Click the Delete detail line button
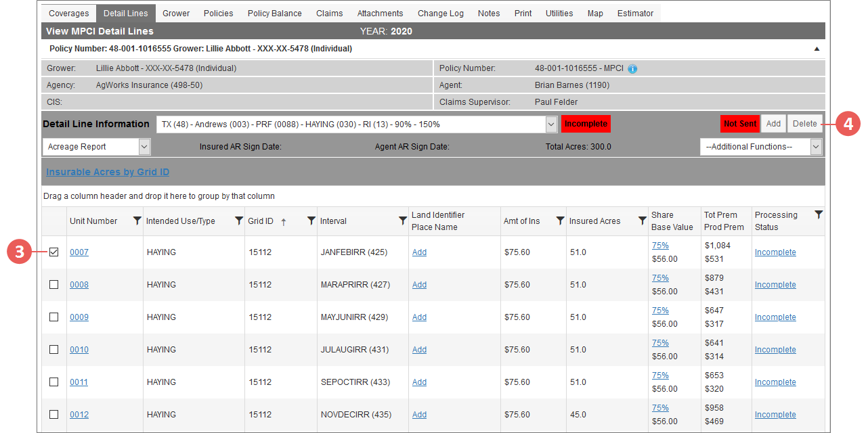Screen dimensions: 868x433 pos(805,124)
